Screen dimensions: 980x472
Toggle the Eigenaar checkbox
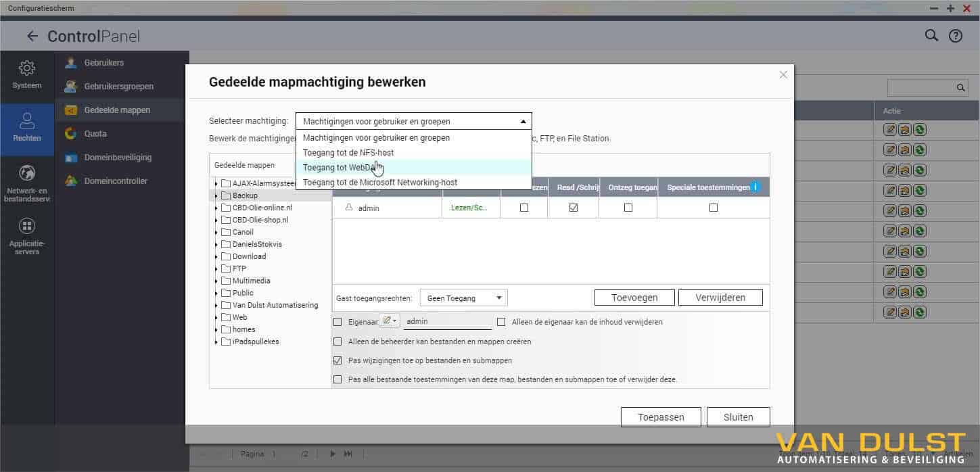[x=337, y=322]
